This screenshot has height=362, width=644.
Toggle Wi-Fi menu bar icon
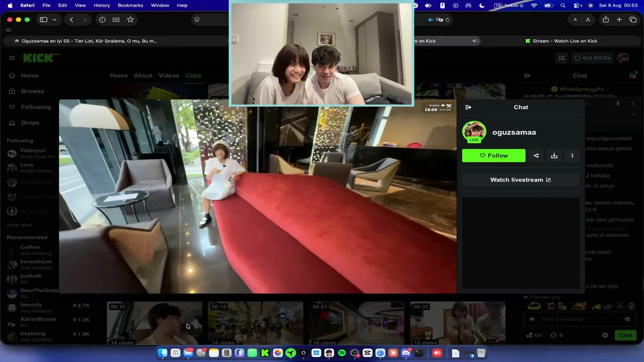click(x=534, y=6)
